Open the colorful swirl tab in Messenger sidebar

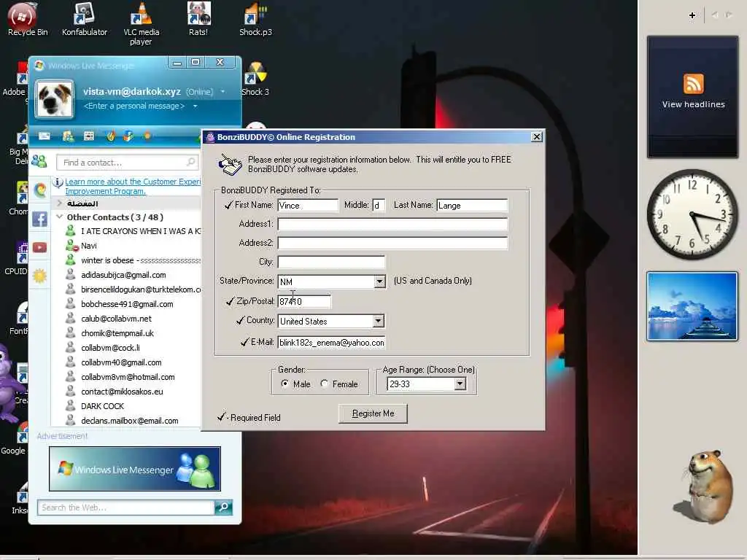[x=40, y=190]
